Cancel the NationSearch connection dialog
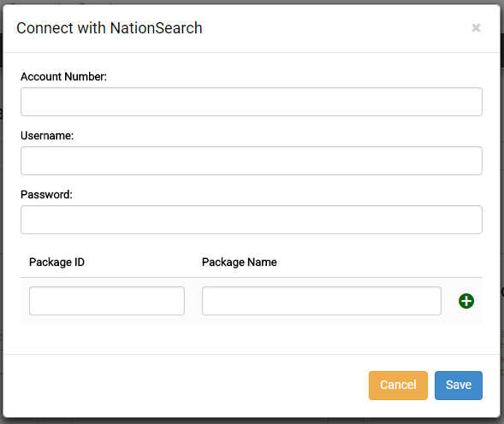This screenshot has height=424, width=504. point(398,386)
